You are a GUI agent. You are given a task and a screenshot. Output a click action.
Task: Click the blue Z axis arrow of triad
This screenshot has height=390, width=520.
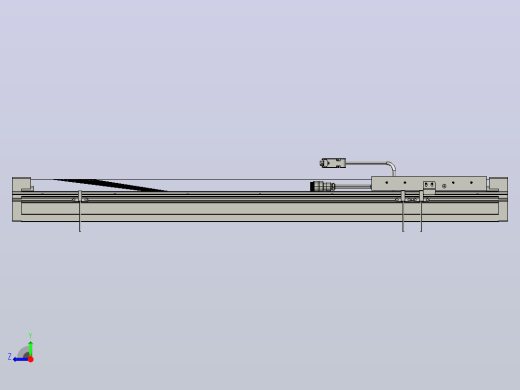[21, 359]
